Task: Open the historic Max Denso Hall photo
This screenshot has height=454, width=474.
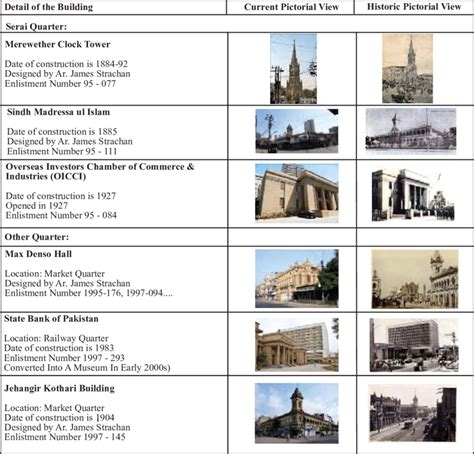Action: click(415, 279)
